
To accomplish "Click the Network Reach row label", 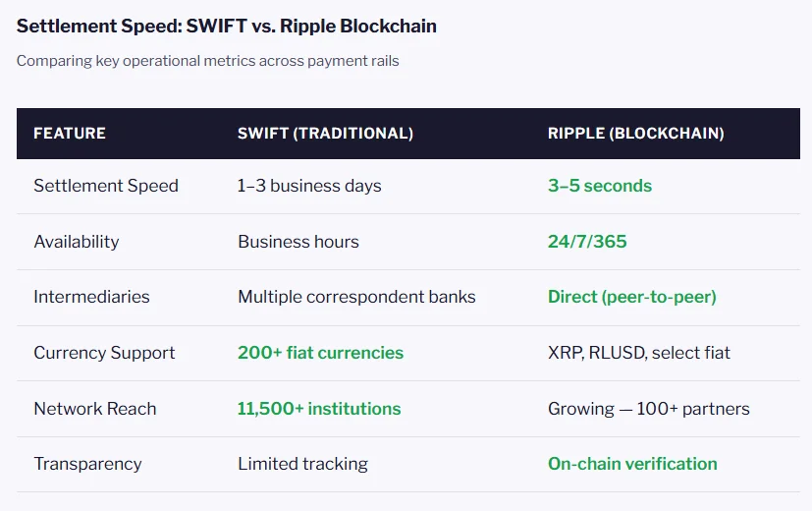I will pos(95,409).
